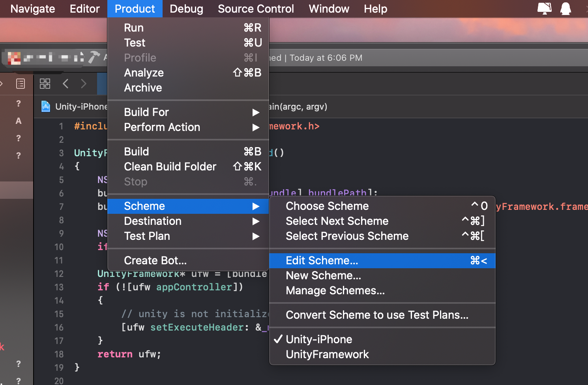588x385 pixels.
Task: Click the 'A' added status badge in navigator
Action: pos(18,121)
